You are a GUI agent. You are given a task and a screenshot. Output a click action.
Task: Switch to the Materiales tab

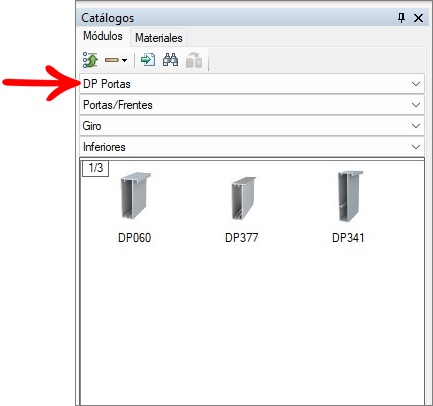[x=159, y=38]
